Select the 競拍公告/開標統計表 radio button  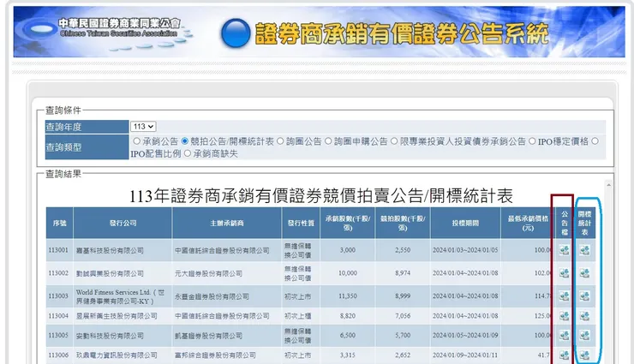185,141
